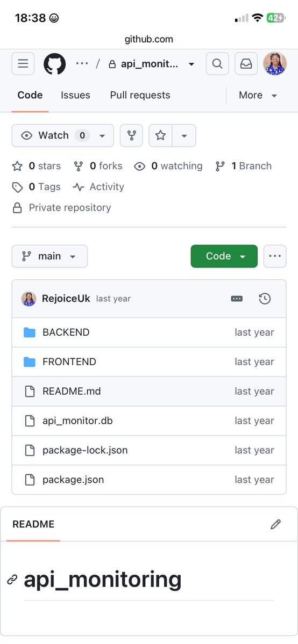Image resolution: width=298 pixels, height=644 pixels.
Task: Show latest commit details ellipsis button
Action: [237, 299]
